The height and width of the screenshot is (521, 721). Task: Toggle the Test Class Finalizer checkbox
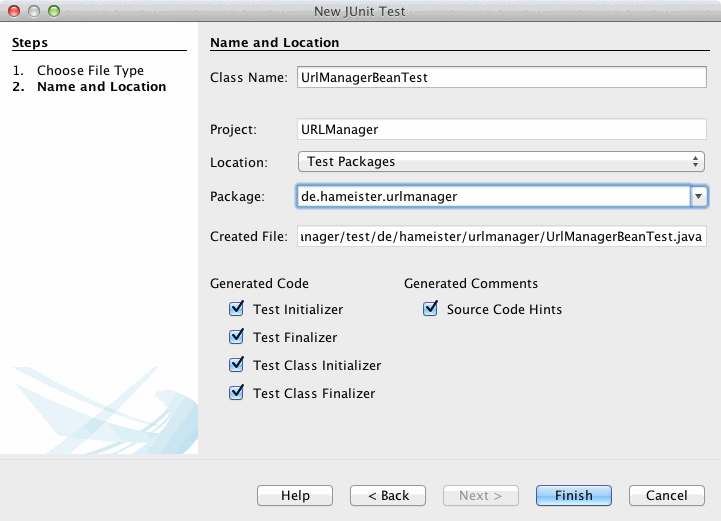[x=237, y=393]
